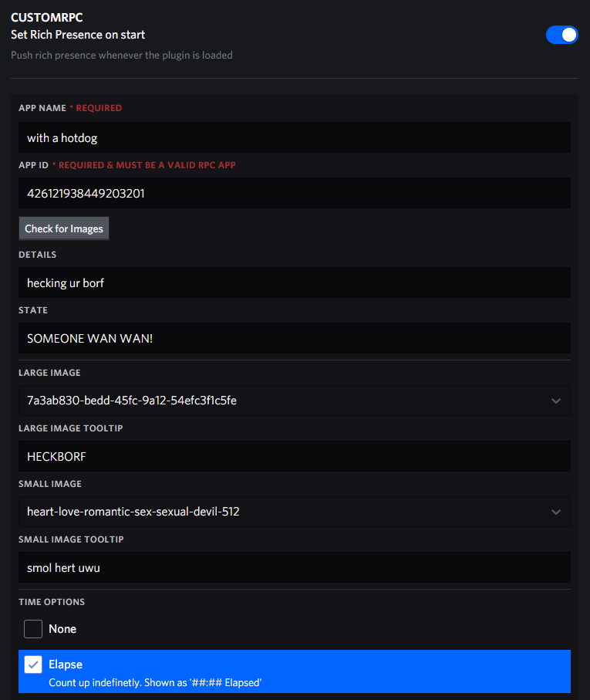Check the None time option checkbox
The width and height of the screenshot is (590, 700).
pyautogui.click(x=33, y=628)
